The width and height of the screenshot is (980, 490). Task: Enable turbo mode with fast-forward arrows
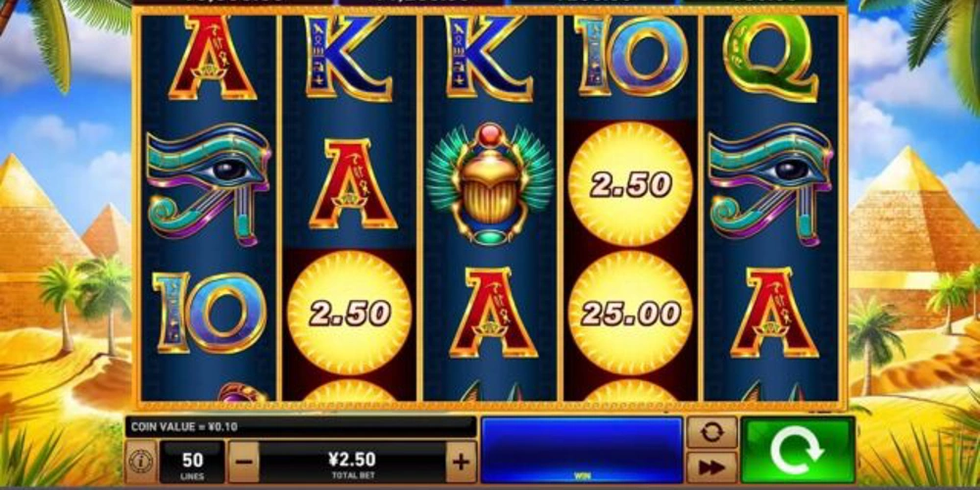coord(711,467)
